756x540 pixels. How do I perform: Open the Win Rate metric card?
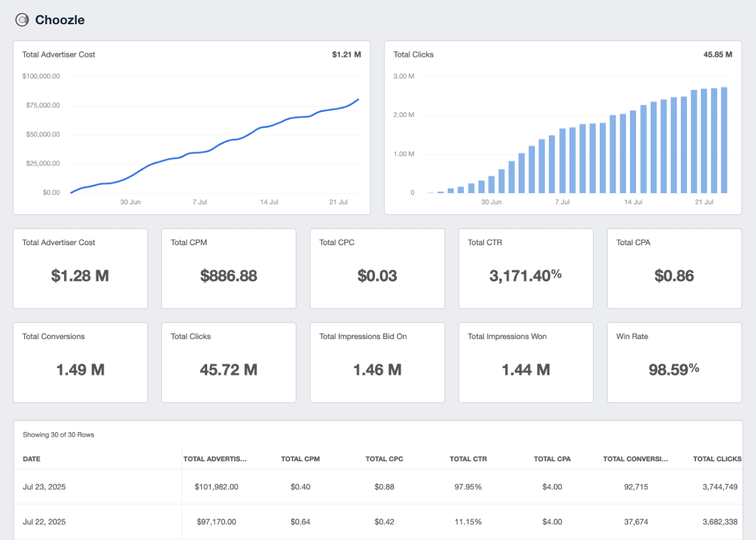[x=674, y=362]
